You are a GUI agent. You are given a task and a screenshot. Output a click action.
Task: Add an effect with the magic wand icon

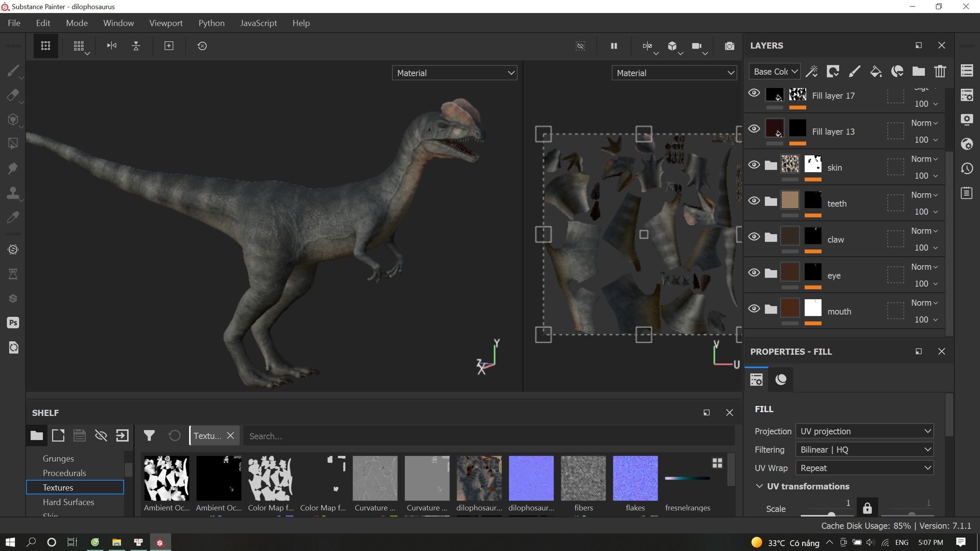coord(812,72)
